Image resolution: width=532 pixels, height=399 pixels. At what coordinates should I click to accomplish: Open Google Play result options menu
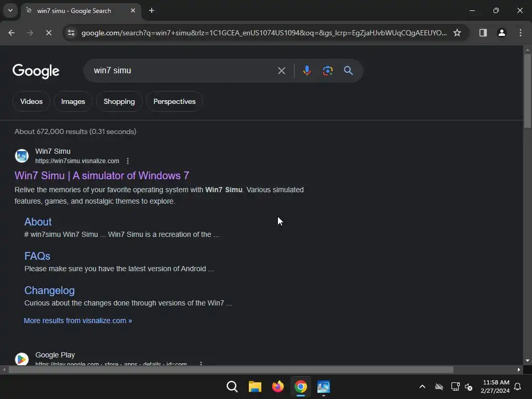pos(201,363)
